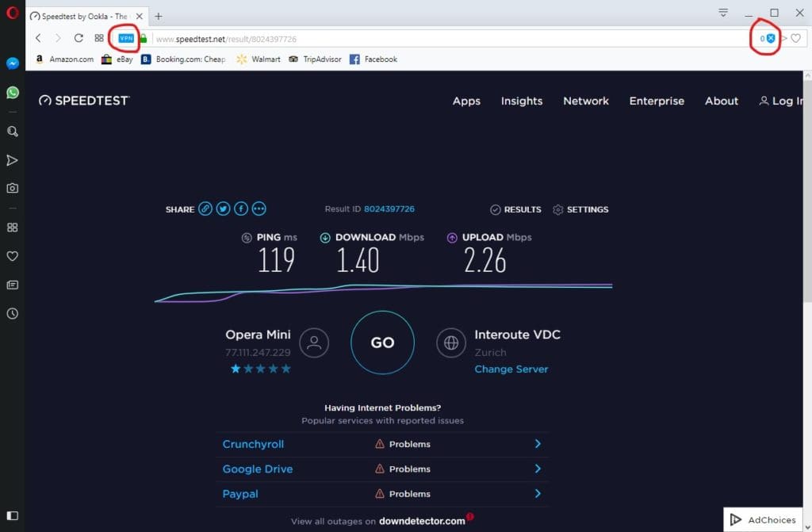812x532 pixels.
Task: Start a new test with GO
Action: (x=382, y=343)
